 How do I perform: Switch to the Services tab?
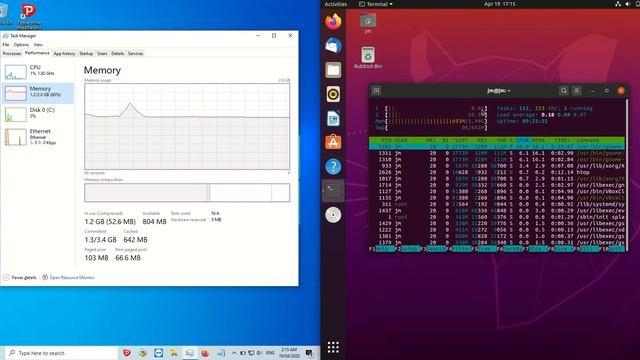coord(136,53)
